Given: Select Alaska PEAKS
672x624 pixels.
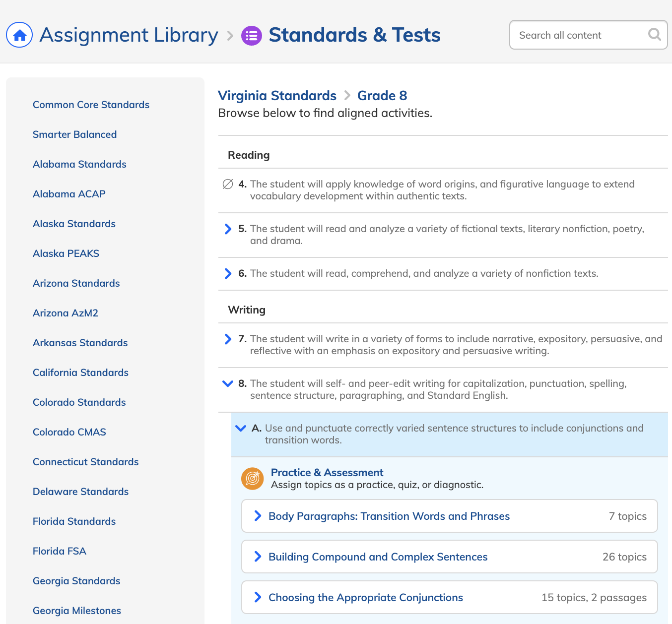Looking at the screenshot, I should (x=66, y=253).
